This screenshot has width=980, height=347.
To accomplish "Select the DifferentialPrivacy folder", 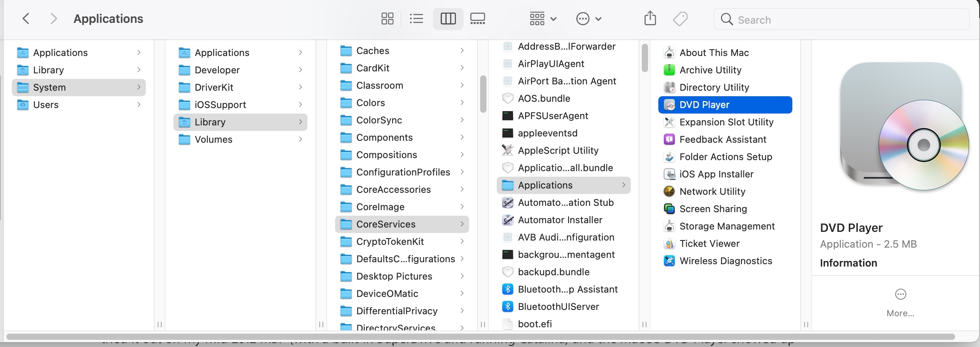I will click(402, 311).
